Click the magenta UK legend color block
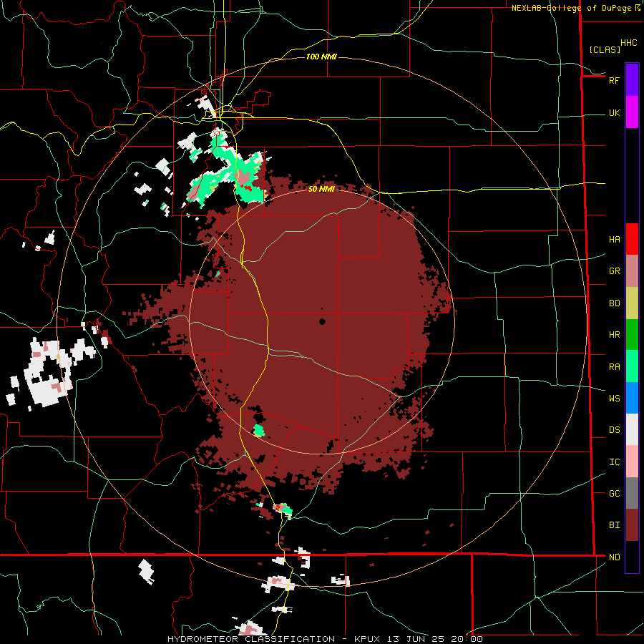Image resolution: width=644 pixels, height=644 pixels. (x=632, y=112)
